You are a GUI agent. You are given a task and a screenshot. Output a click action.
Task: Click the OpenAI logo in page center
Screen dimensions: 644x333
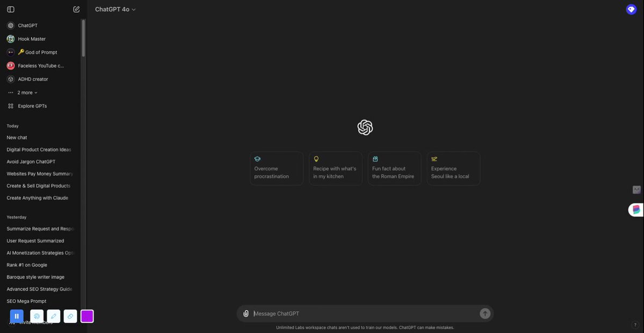[365, 127]
